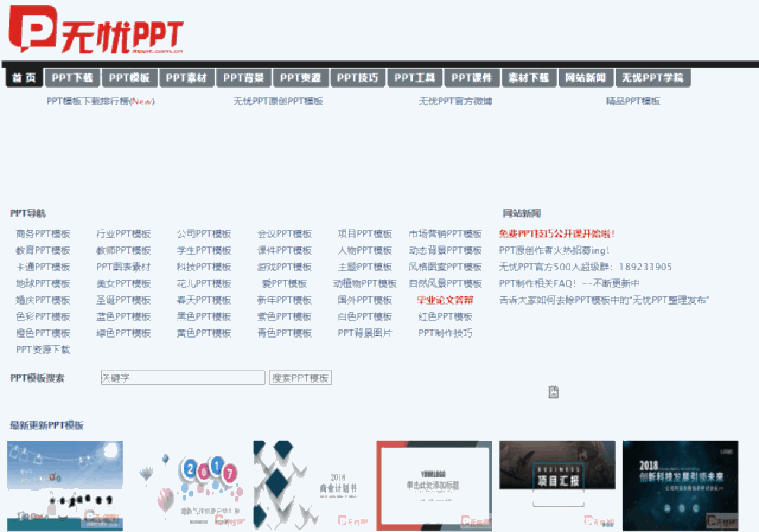Viewport: 759px width, 532px height.
Task: Open 地球PPT模板 category link
Action: 43,284
